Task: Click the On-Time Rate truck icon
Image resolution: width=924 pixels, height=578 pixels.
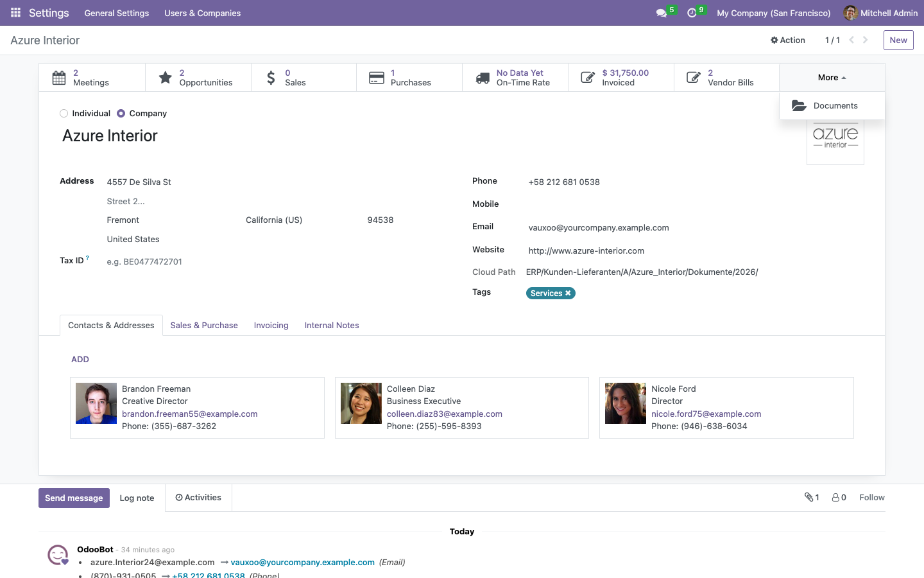Action: click(x=483, y=78)
